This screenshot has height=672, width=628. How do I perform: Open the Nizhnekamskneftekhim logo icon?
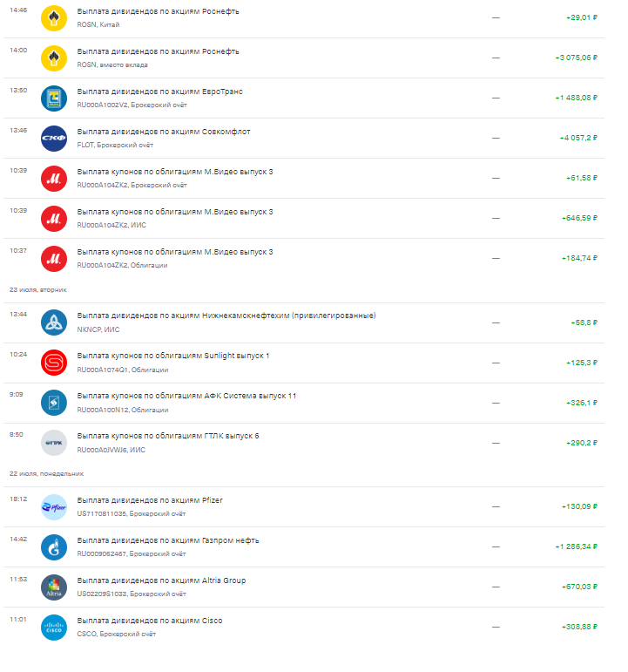coord(53,322)
